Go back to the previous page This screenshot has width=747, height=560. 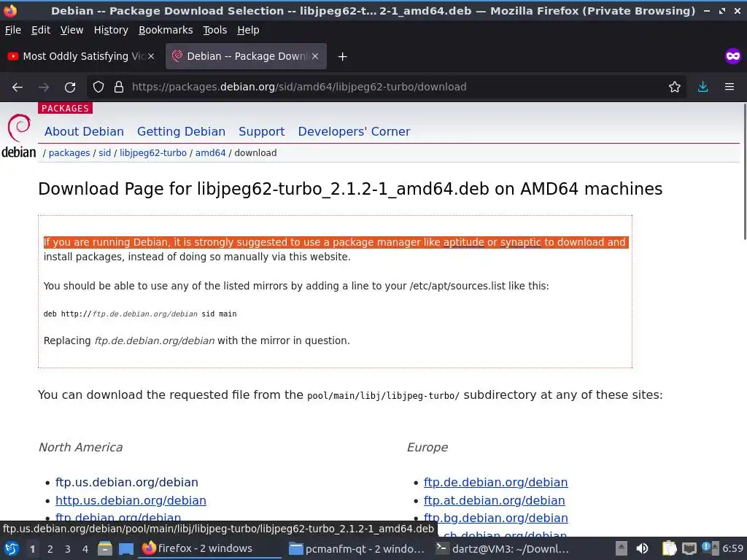coord(18,87)
